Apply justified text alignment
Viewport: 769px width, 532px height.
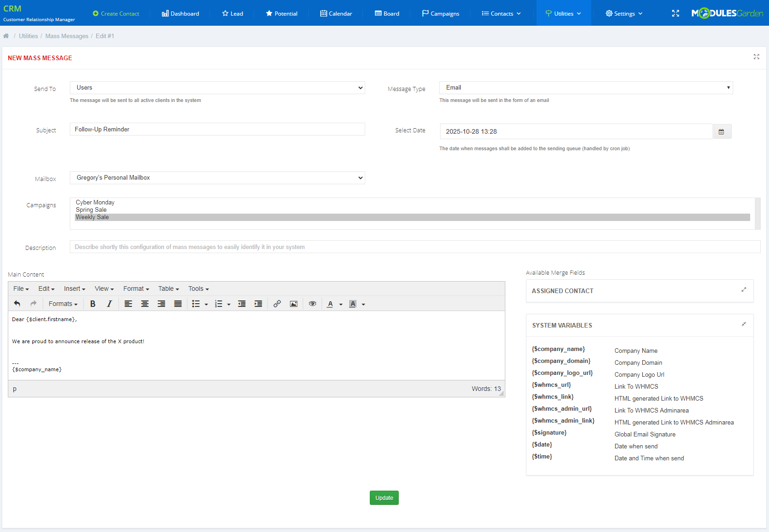click(x=178, y=304)
